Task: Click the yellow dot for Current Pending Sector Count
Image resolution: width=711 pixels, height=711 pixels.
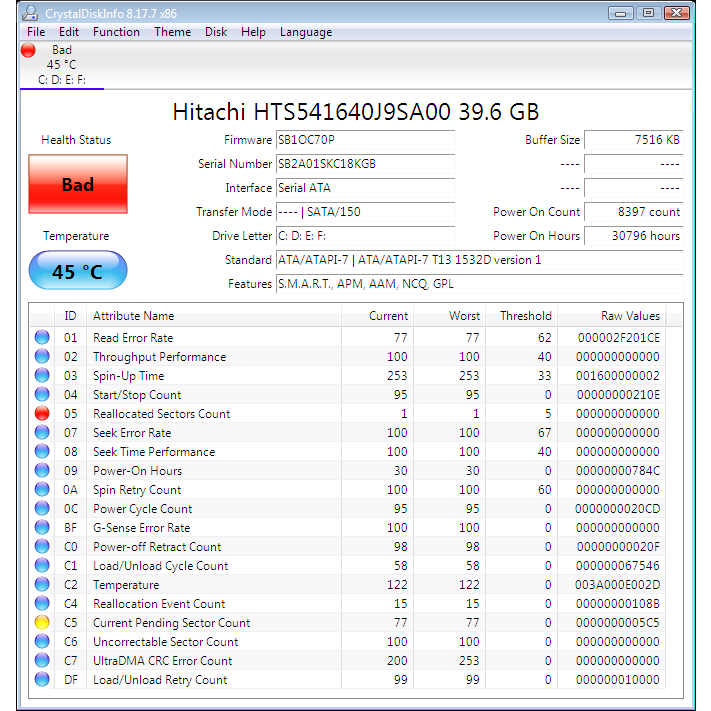Action: point(42,623)
